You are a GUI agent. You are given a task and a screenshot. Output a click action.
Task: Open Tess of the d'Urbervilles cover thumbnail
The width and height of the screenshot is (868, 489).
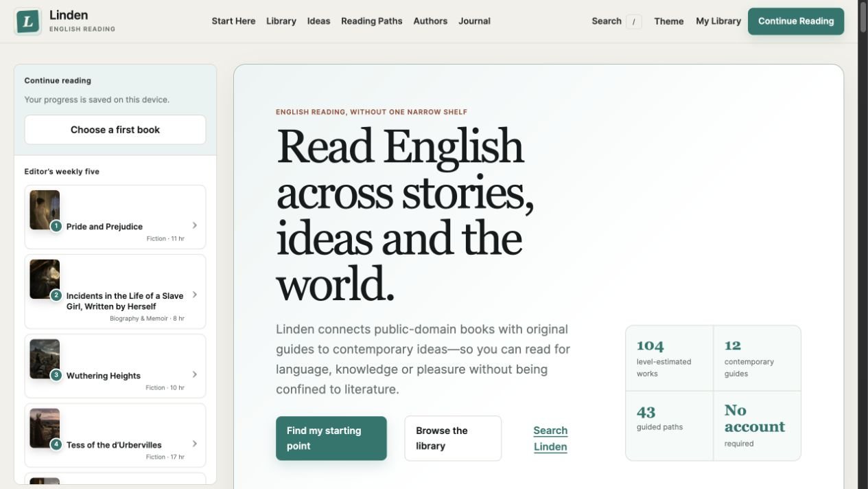click(45, 428)
